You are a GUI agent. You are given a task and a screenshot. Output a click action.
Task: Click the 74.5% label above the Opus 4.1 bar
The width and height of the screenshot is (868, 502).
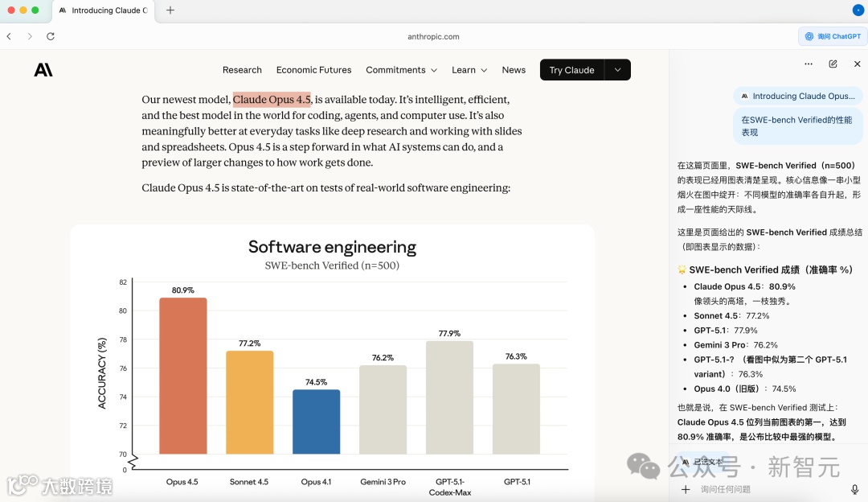pos(316,382)
